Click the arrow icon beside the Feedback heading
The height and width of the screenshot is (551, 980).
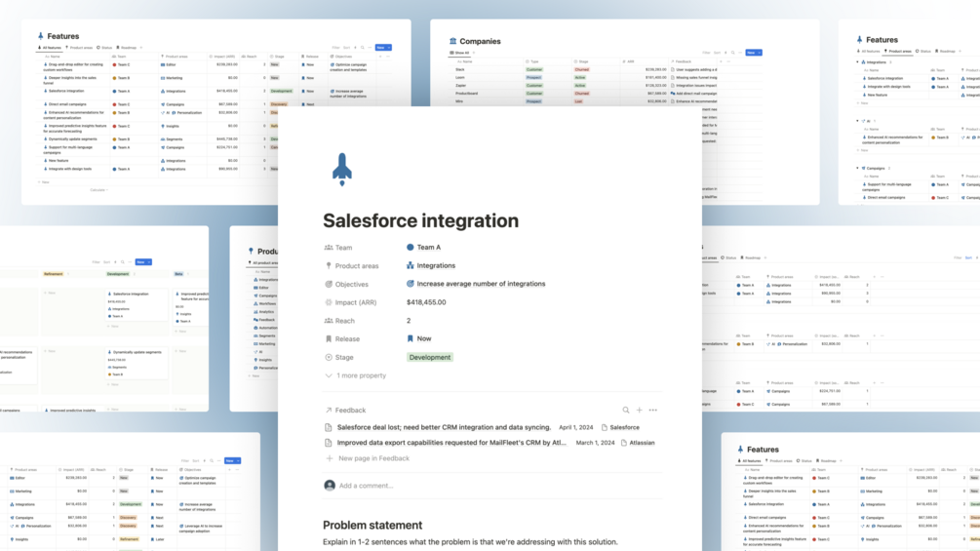tap(328, 411)
